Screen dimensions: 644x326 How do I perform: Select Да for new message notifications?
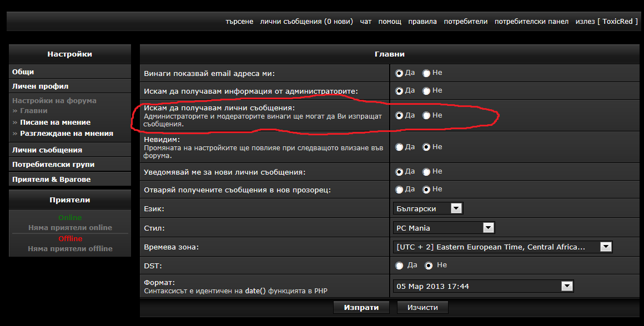point(399,172)
